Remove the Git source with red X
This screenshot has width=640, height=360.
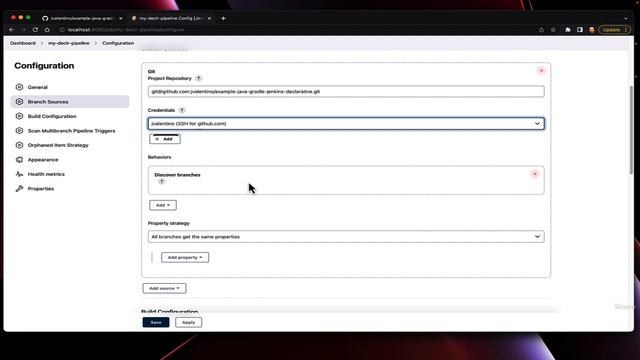[542, 71]
